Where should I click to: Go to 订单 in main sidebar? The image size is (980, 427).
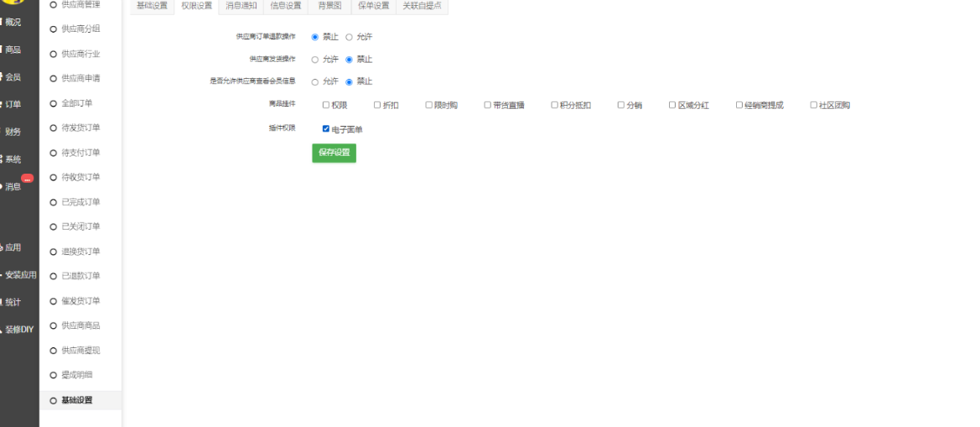(x=13, y=104)
